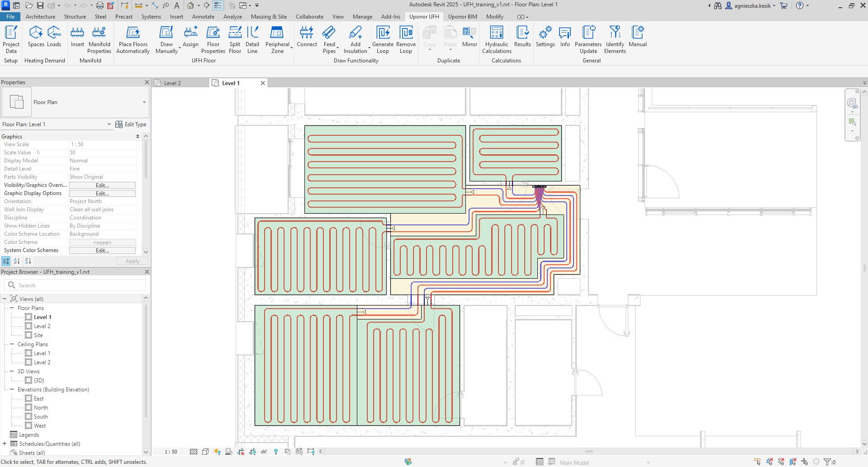Open Uponor UFH Settings
The image size is (868, 467).
545,36
